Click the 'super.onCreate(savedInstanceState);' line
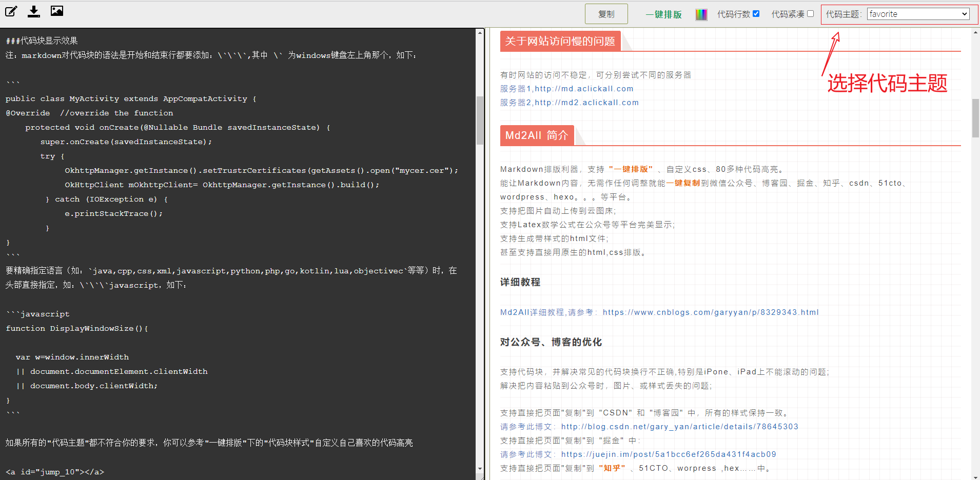Screen dimensions: 980x480 pos(126,142)
